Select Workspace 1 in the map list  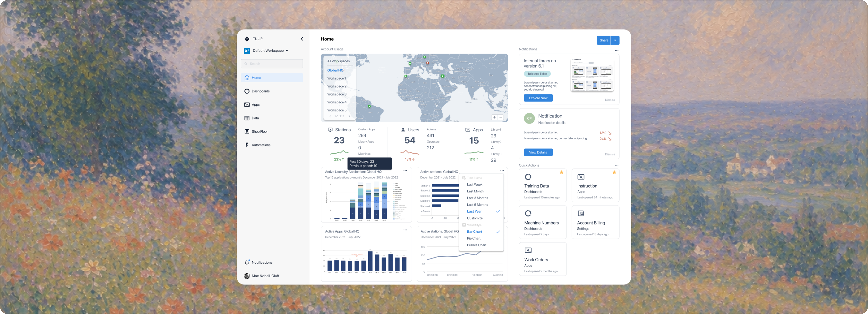point(336,78)
